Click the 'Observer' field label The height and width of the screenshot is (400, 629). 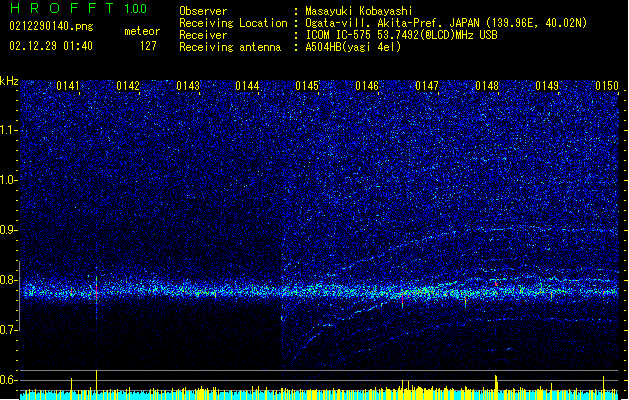(x=203, y=11)
